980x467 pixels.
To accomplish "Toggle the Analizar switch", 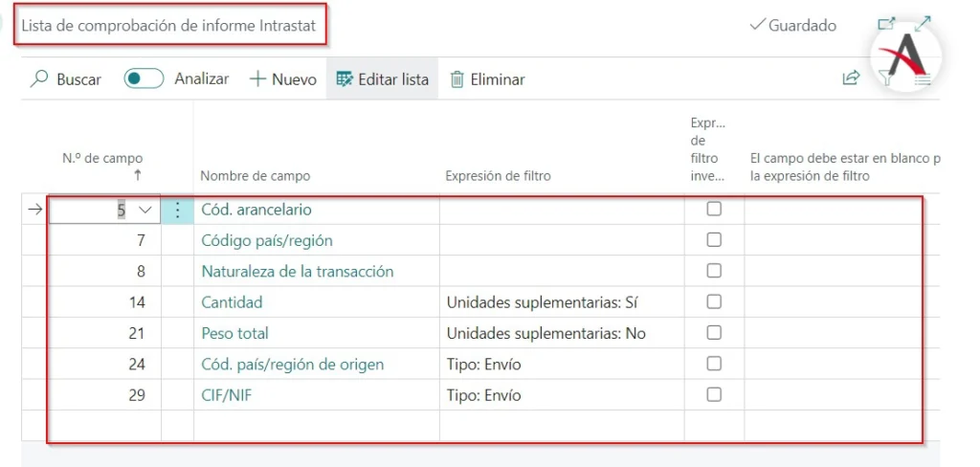I will click(x=144, y=79).
